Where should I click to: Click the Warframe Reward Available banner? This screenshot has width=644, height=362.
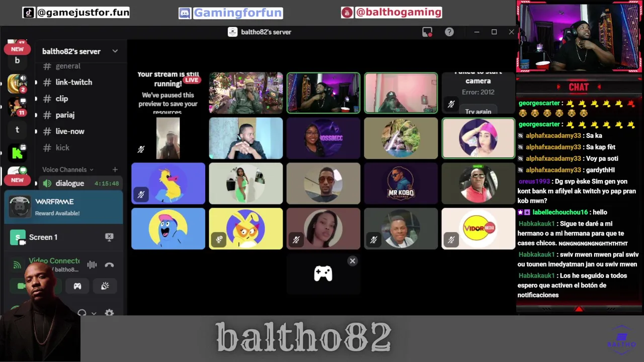[63, 207]
